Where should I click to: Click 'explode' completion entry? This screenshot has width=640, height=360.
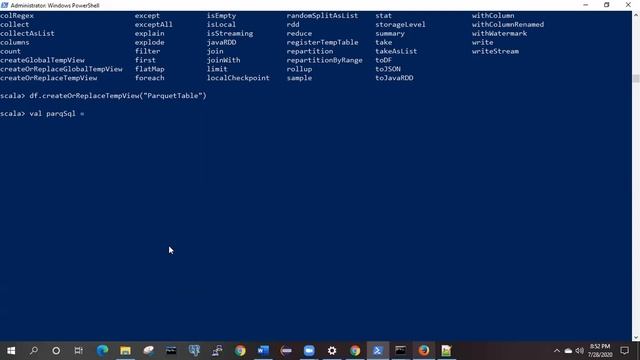150,42
